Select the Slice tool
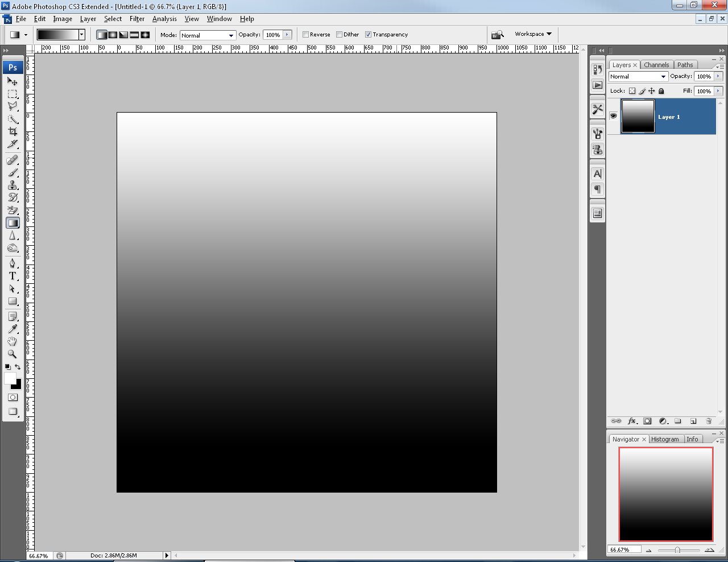728x562 pixels. coord(13,144)
